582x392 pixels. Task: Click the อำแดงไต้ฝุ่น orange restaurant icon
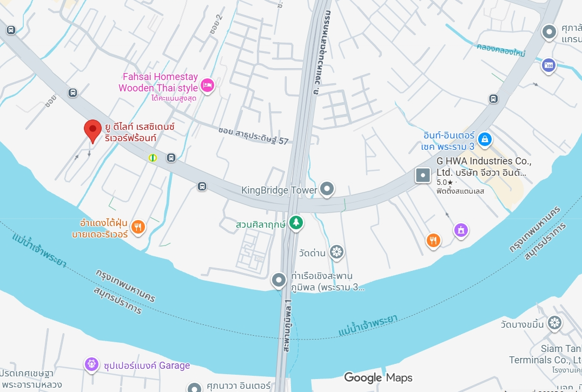pos(138,227)
